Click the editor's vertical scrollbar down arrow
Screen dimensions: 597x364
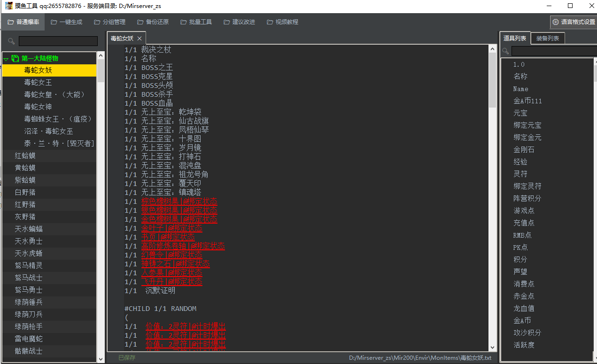[x=492, y=348]
